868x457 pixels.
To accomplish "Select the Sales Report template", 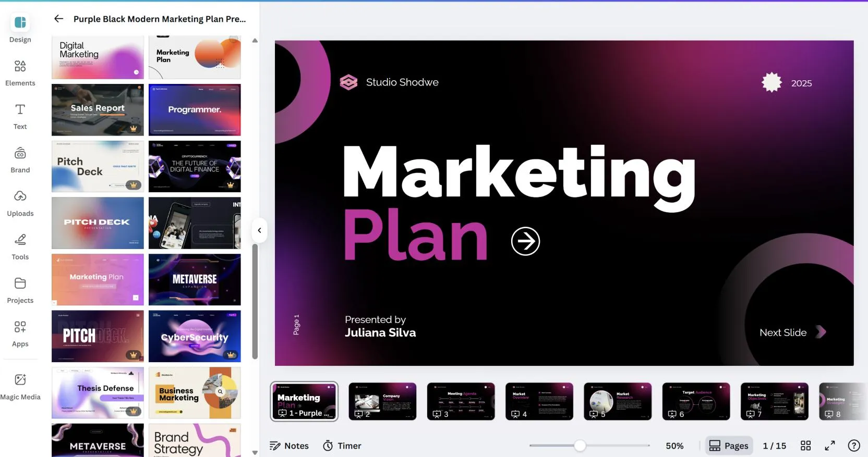I will [98, 110].
